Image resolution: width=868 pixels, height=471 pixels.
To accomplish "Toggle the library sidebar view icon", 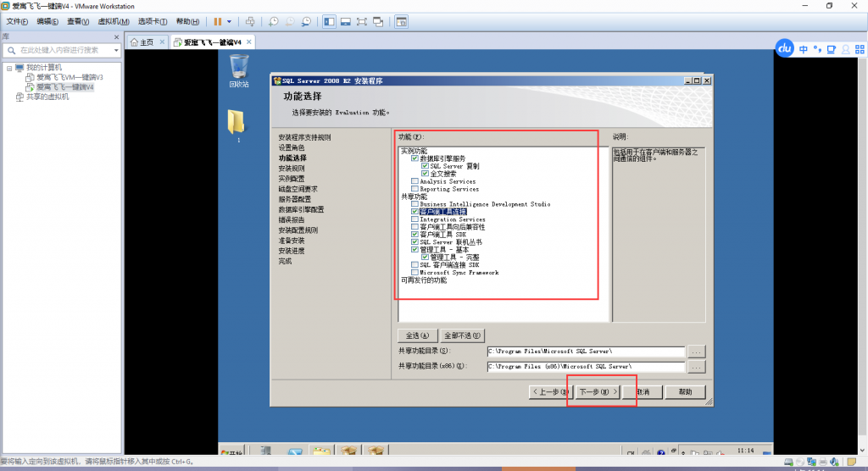I will (x=330, y=21).
